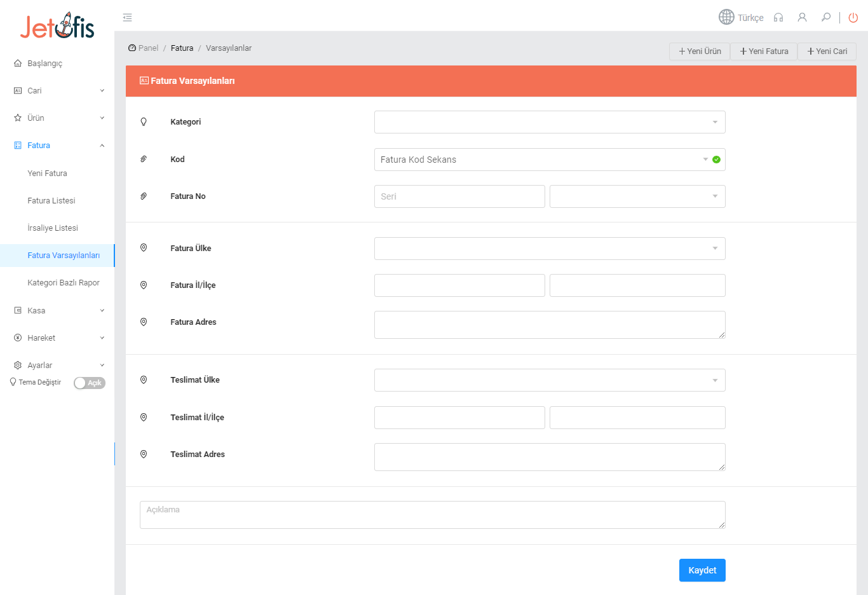Open the Fatura Ülke dropdown
868x595 pixels.
coord(550,249)
